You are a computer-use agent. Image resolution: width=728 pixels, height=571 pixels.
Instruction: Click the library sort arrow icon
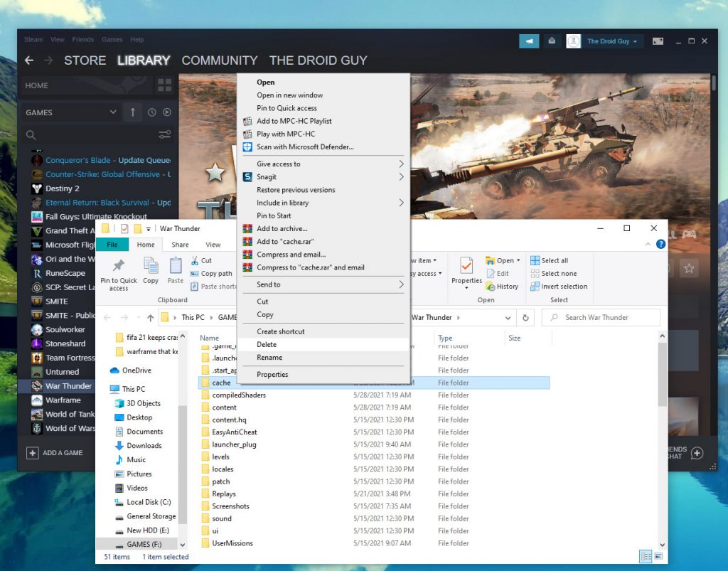pos(133,112)
